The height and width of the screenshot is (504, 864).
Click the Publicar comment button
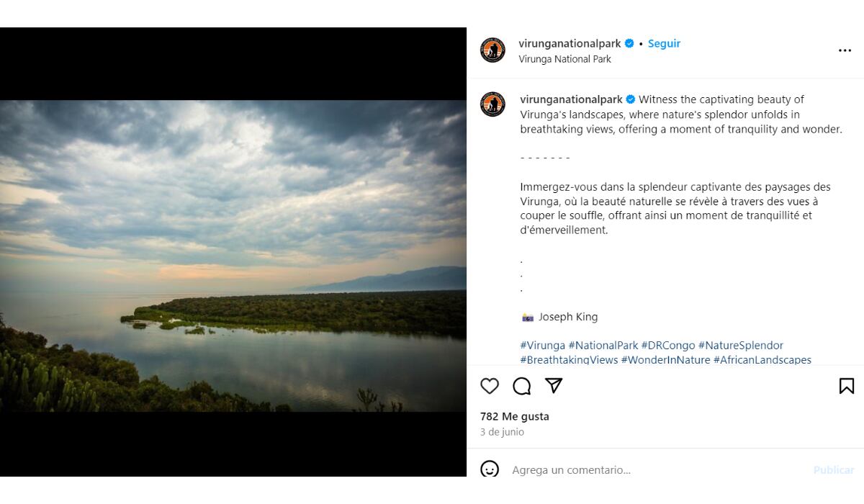click(833, 470)
